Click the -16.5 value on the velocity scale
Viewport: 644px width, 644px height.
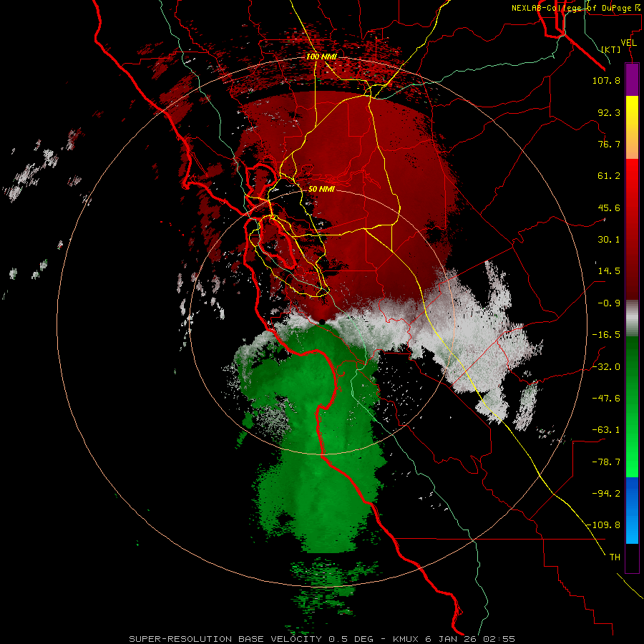tap(606, 335)
